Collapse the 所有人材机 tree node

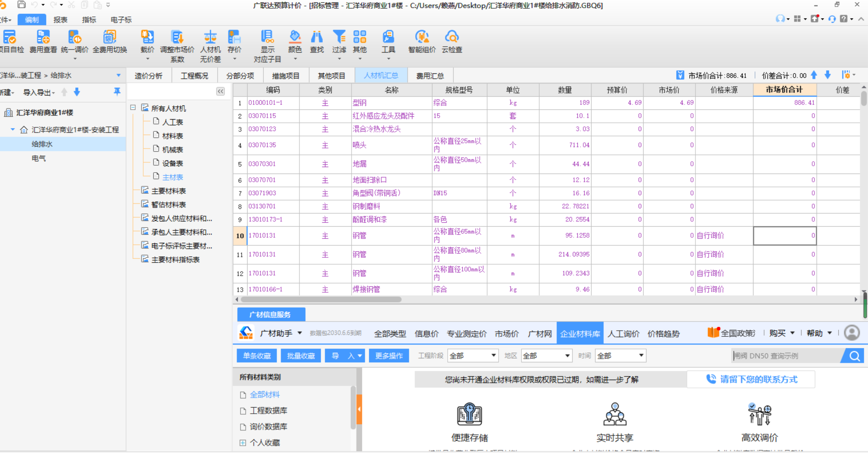point(133,108)
